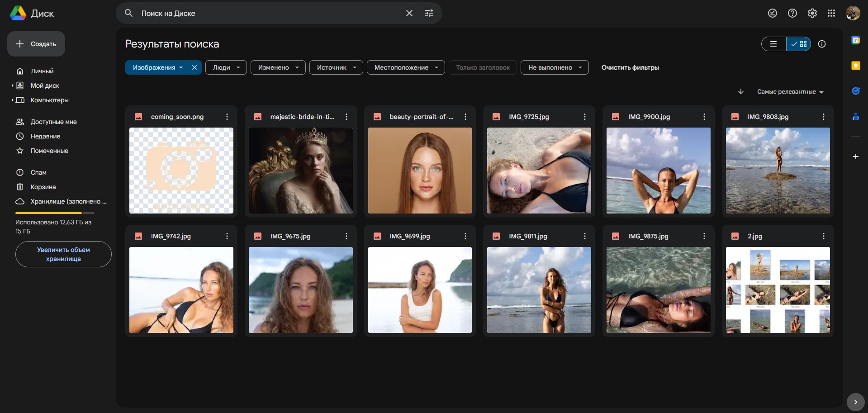Open the Help question mark menu

[792, 13]
